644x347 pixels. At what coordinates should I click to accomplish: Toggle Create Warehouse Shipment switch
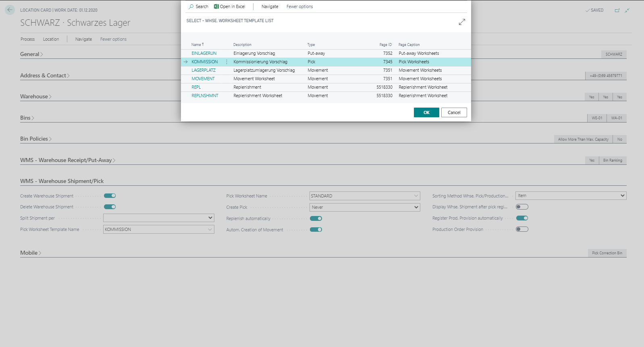coord(110,196)
